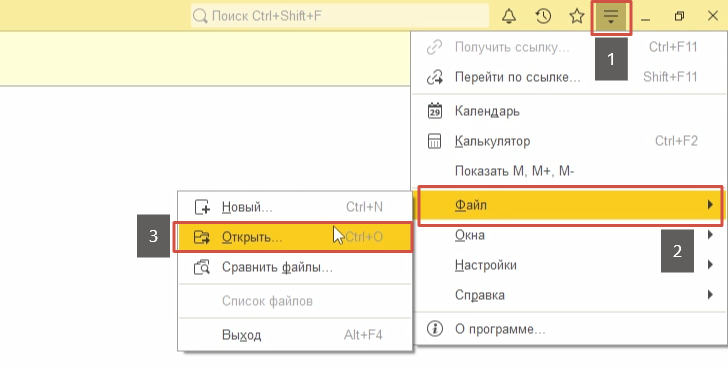Expand the Справка submenu arrow

coord(710,295)
